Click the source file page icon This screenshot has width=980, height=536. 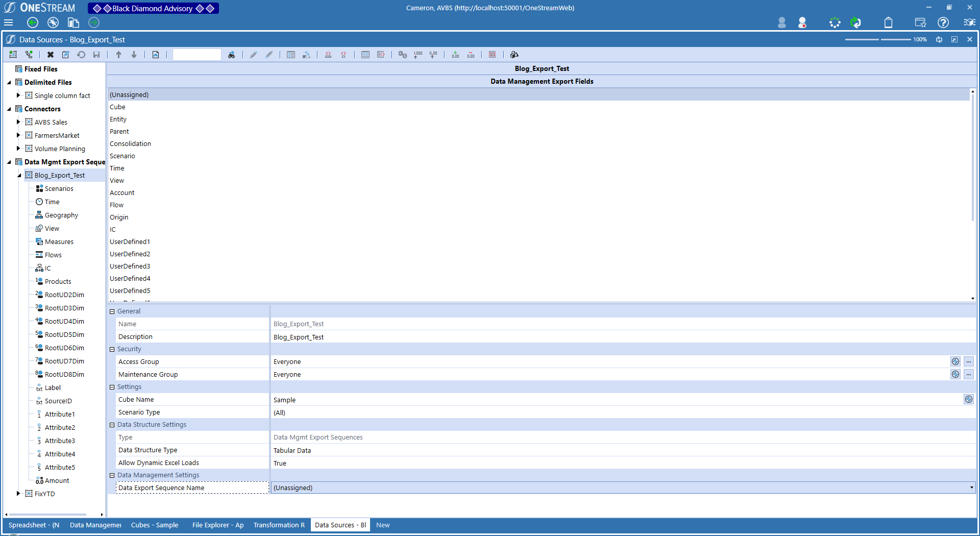coord(156,55)
